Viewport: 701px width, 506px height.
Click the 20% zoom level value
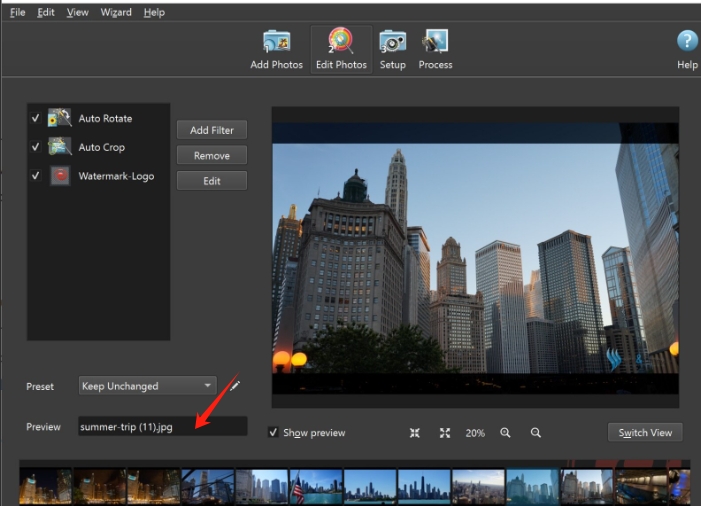coord(475,433)
